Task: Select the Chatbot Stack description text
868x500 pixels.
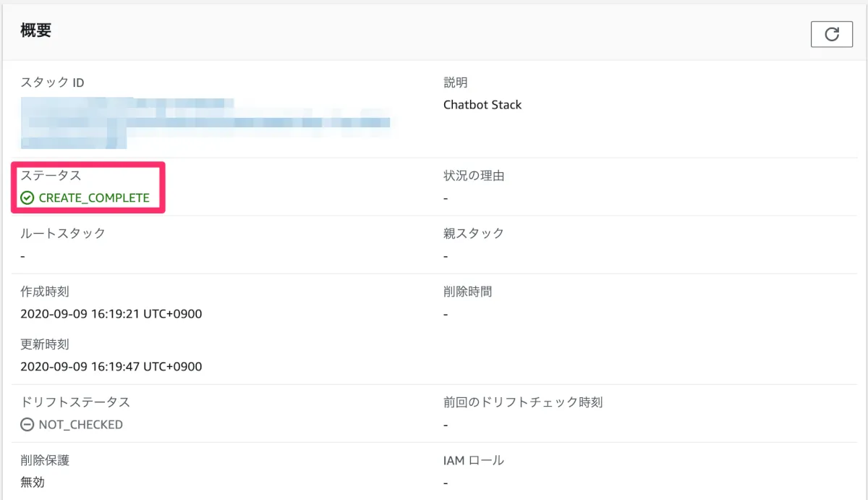Action: (x=482, y=105)
